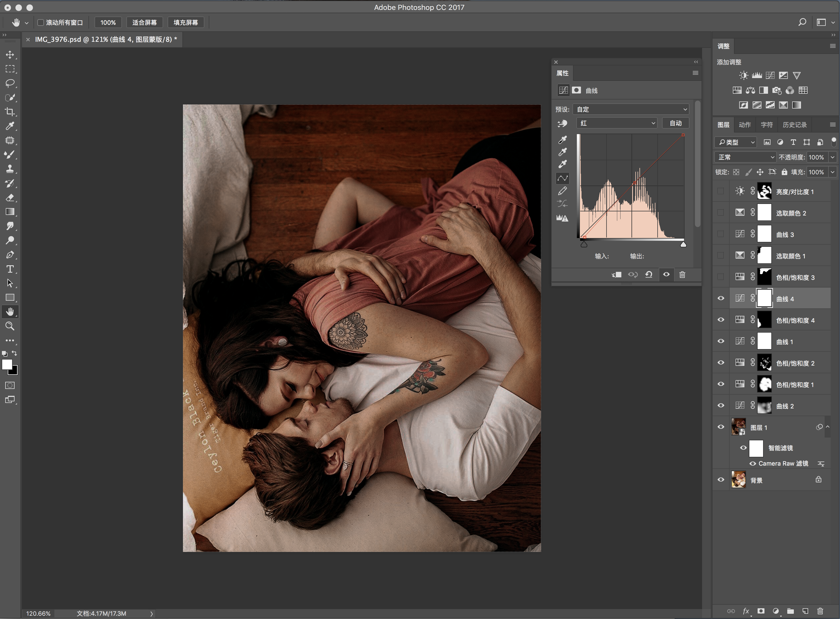Switch to the 动作 panel tab

[744, 125]
